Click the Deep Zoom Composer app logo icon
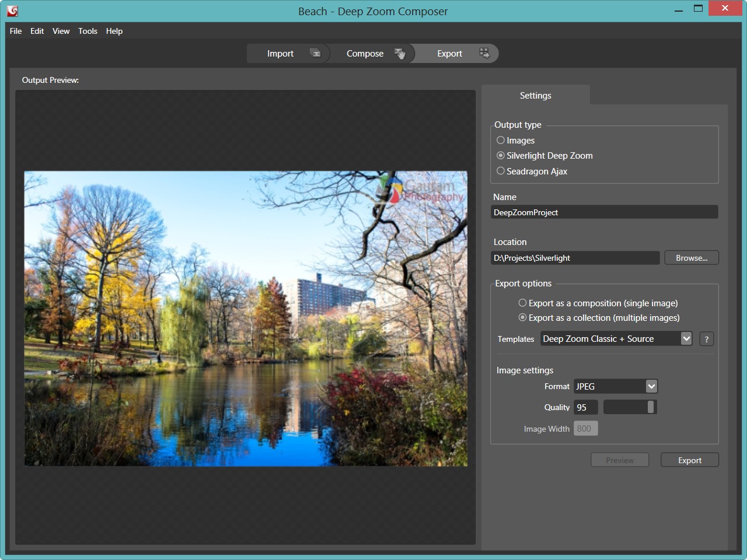This screenshot has width=747, height=560. [x=12, y=10]
